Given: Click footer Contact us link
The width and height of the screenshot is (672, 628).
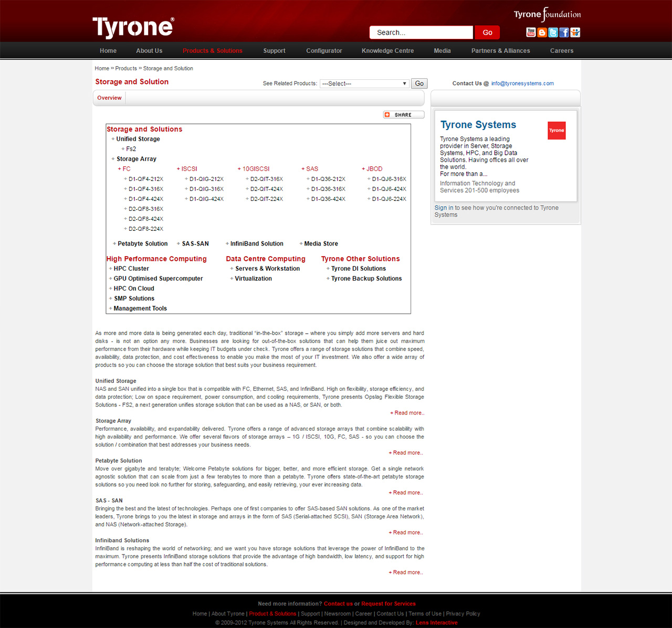Looking at the screenshot, I should point(338,604).
